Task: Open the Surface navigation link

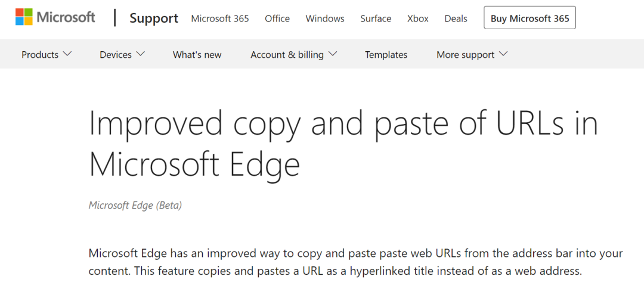Action: click(376, 18)
